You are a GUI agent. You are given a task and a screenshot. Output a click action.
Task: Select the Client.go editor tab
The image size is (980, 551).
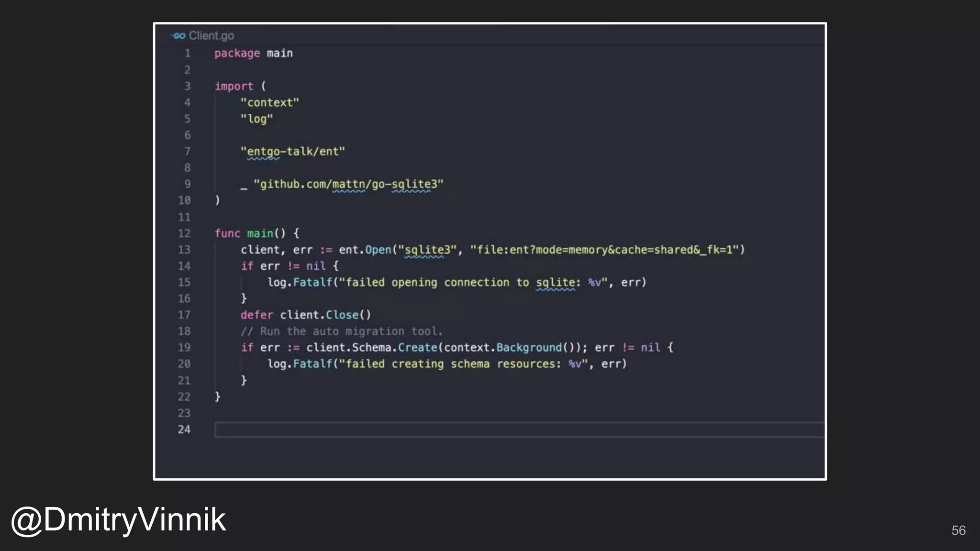211,36
